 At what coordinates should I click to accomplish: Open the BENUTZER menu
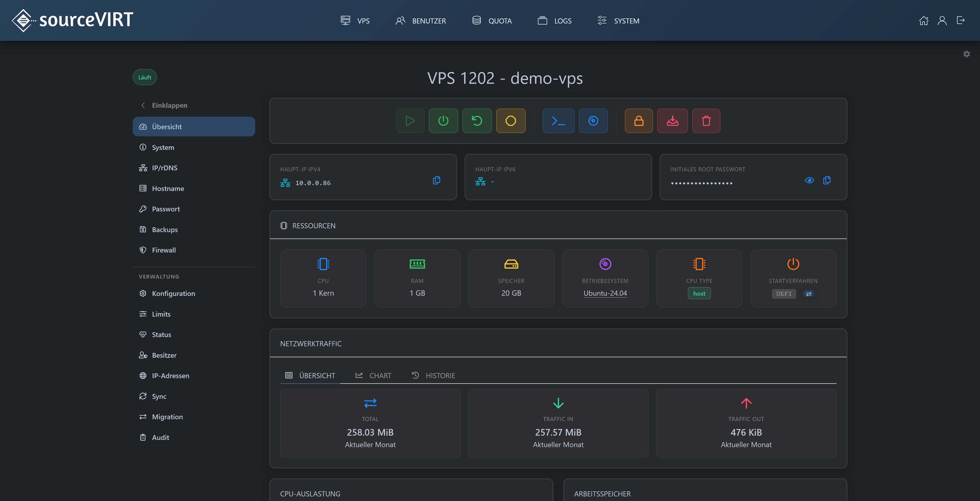[420, 21]
